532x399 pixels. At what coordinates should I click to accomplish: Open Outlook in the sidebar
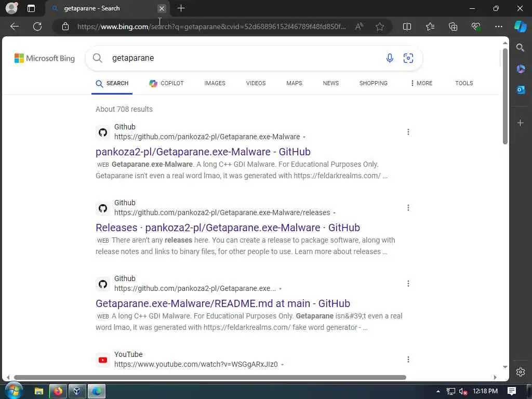(521, 89)
